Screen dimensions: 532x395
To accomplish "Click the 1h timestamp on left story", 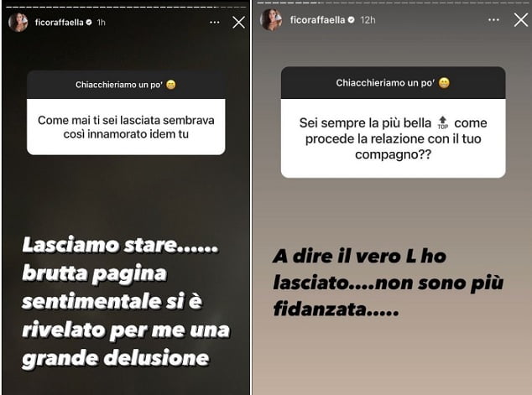I will (101, 23).
